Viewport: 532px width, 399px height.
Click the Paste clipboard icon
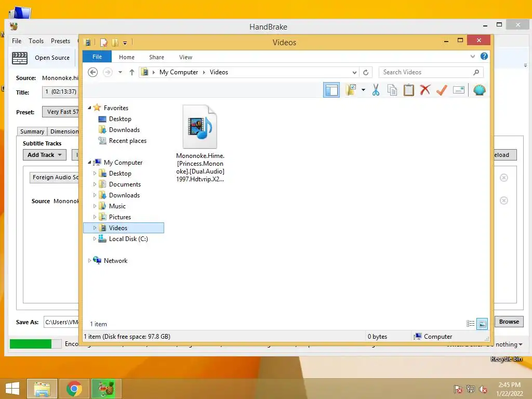click(x=409, y=90)
